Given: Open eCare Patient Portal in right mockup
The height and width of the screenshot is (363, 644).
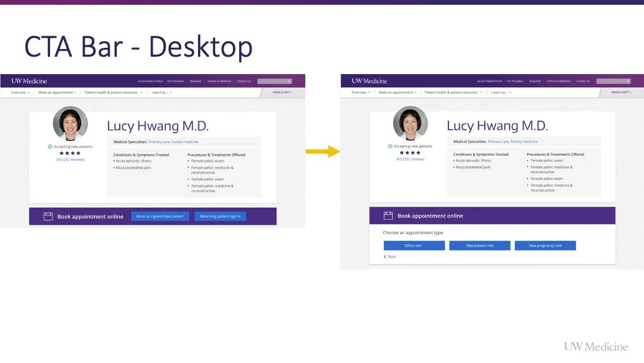Looking at the screenshot, I should click(490, 81).
